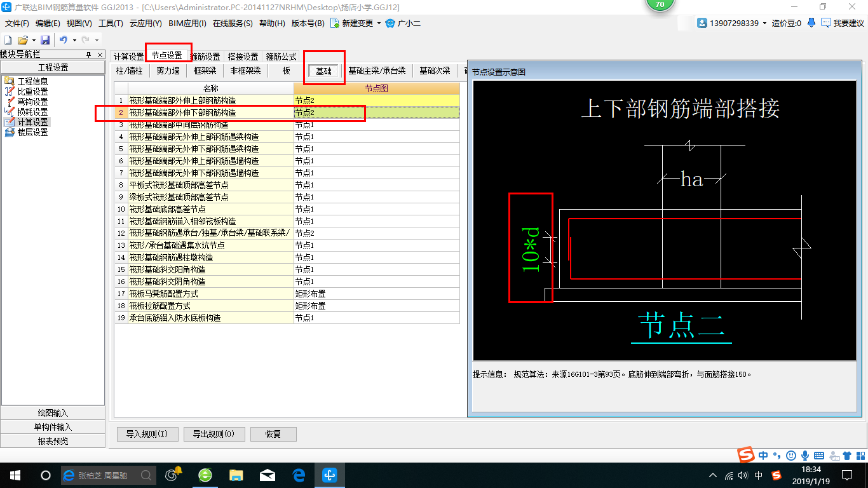
Task: Switch to the 绘图输入 module
Action: click(x=53, y=413)
